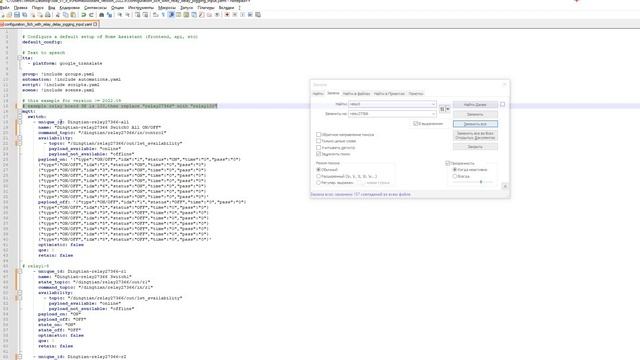Click the 'Закрыть' dialog button
640x360 pixels.
tap(475, 147)
